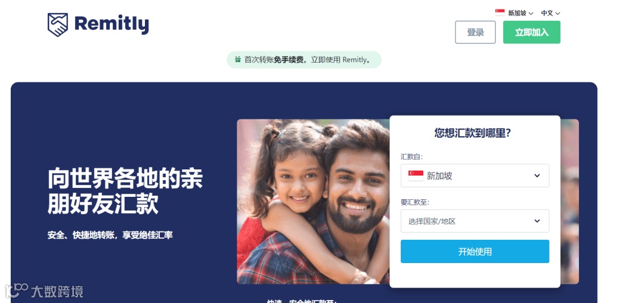Image resolution: width=644 pixels, height=303 pixels.
Task: Click the 向世界各地的亲朋好友汇款 headline text
Action: tap(125, 190)
